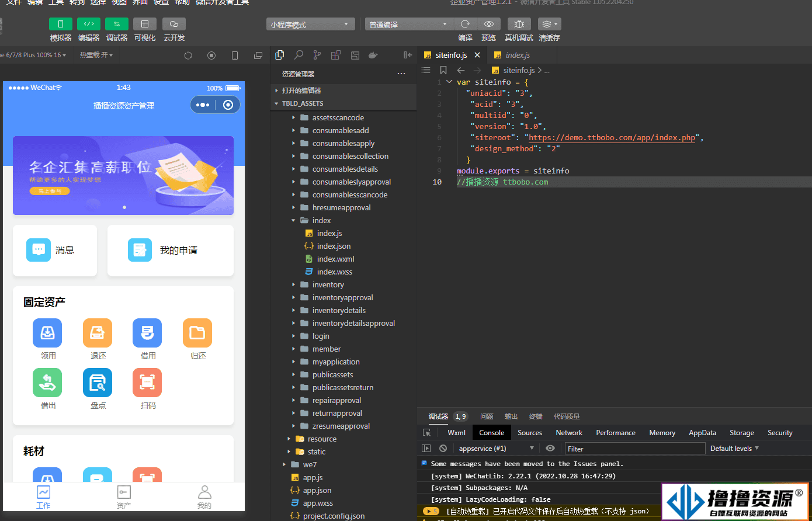The image size is (812, 521).
Task: Switch to the siteinfo.js editor tab
Action: (x=451, y=55)
